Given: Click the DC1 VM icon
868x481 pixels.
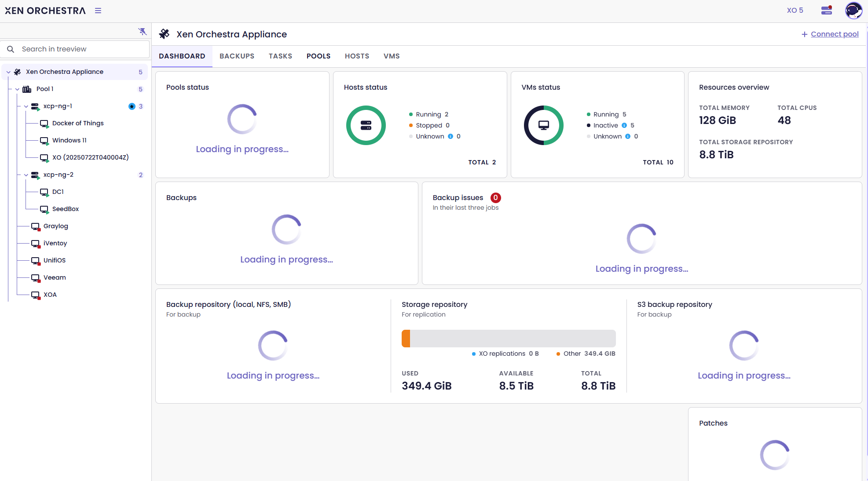Looking at the screenshot, I should coord(44,192).
